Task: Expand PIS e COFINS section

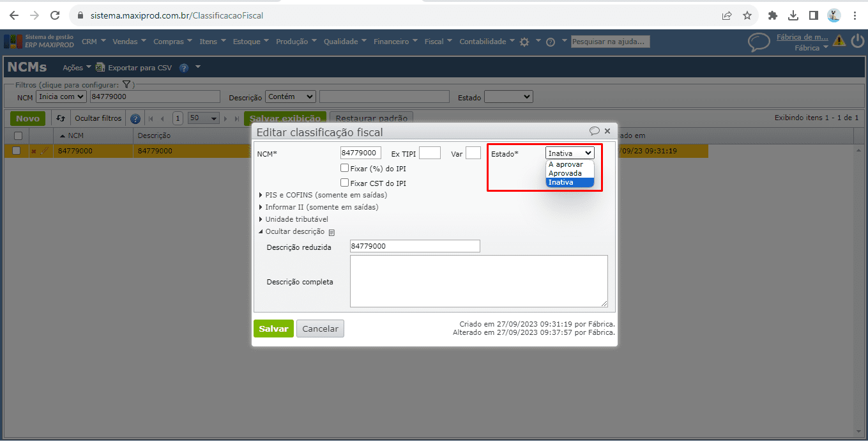Action: pos(323,195)
